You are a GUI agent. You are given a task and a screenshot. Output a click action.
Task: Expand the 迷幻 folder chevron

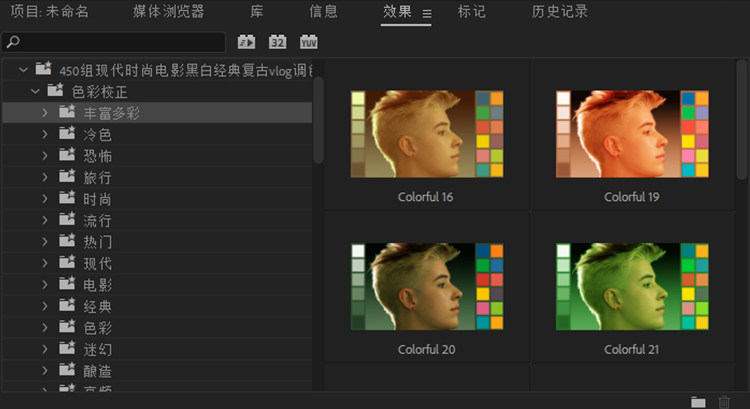44,350
